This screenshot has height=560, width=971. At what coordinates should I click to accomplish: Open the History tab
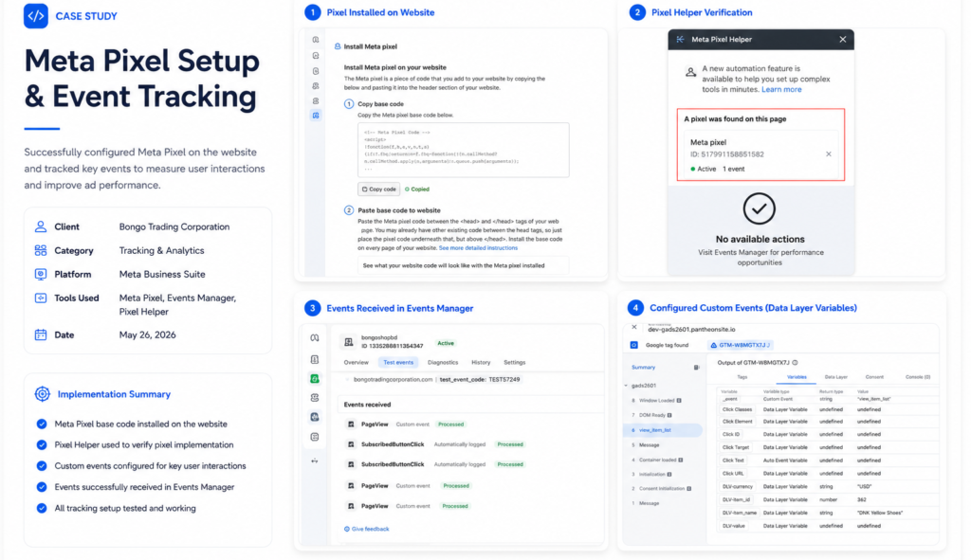coord(481,363)
